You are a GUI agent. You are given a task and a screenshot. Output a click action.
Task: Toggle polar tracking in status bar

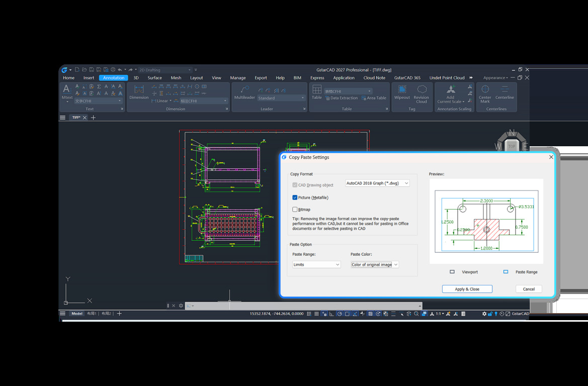click(340, 314)
